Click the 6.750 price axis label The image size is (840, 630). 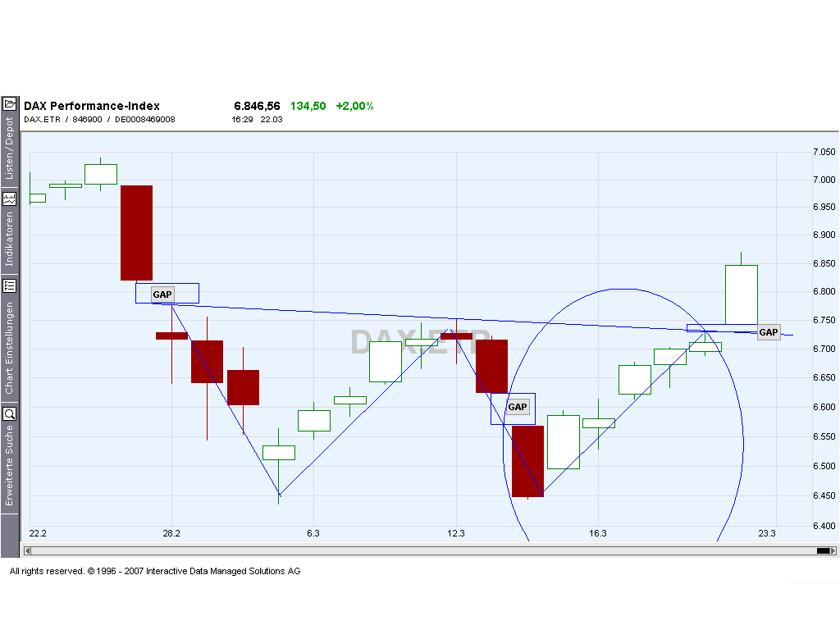824,321
